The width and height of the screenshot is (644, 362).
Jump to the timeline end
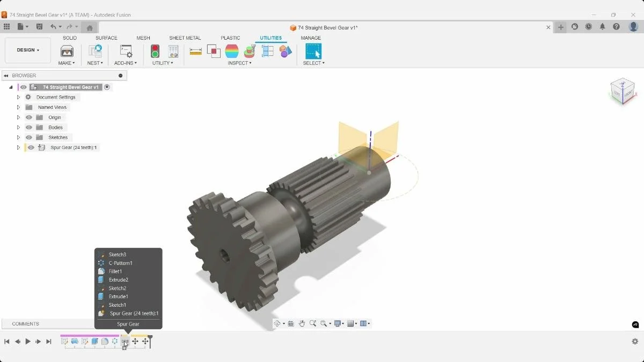coord(49,342)
